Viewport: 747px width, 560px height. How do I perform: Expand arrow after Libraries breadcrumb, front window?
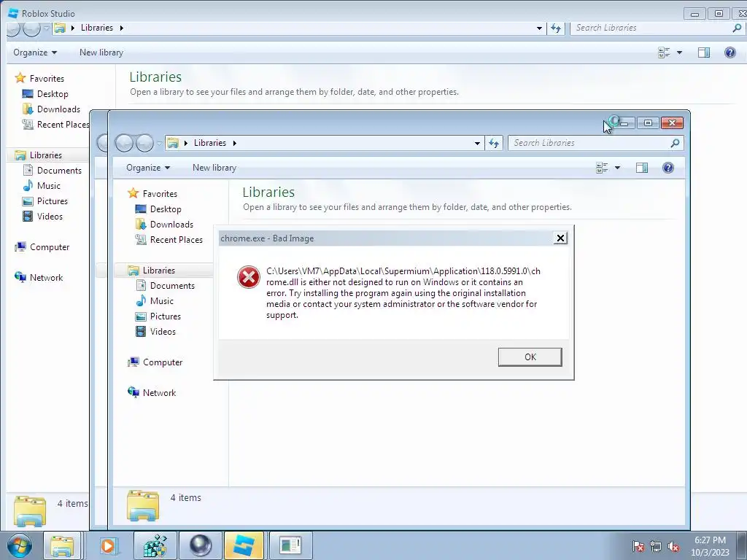tap(234, 143)
